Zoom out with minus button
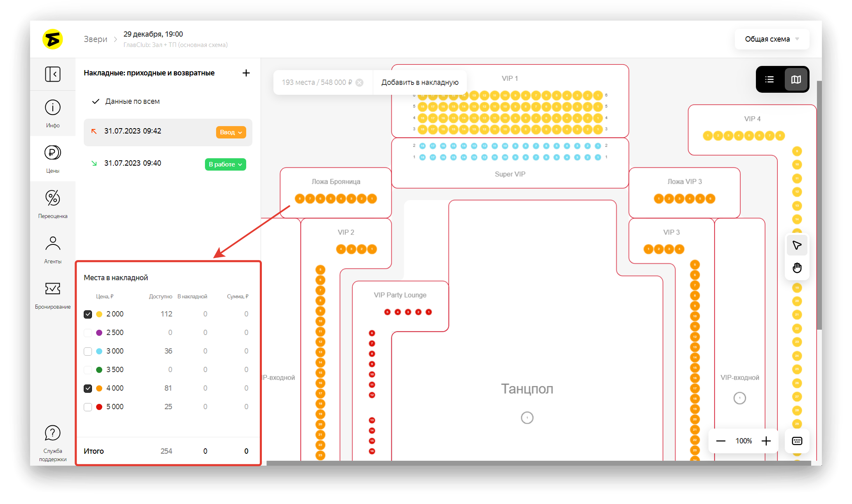 (721, 441)
